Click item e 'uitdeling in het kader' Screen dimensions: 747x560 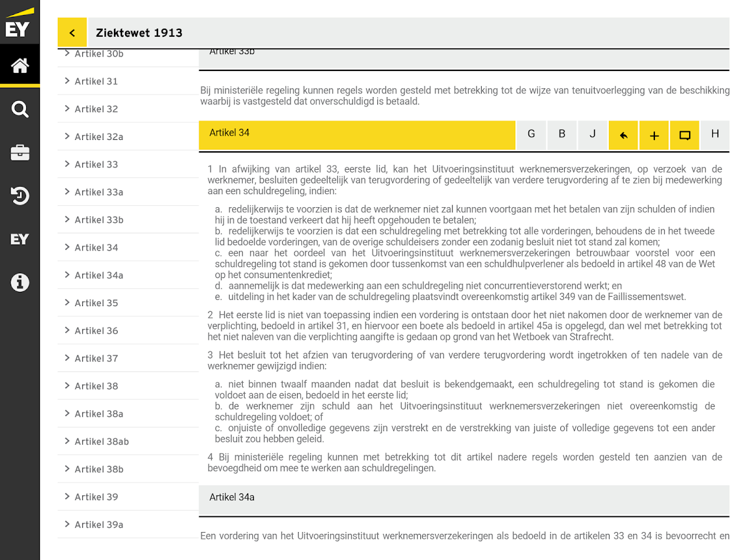click(451, 297)
